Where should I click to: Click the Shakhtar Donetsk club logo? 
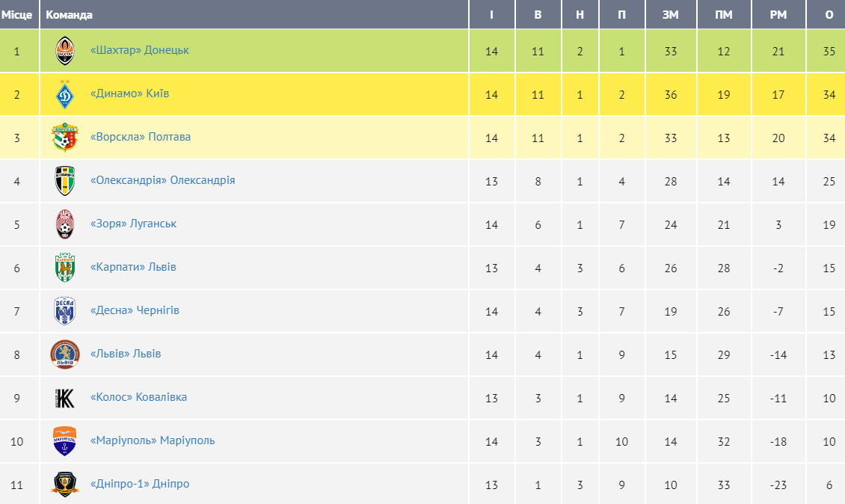coord(65,51)
